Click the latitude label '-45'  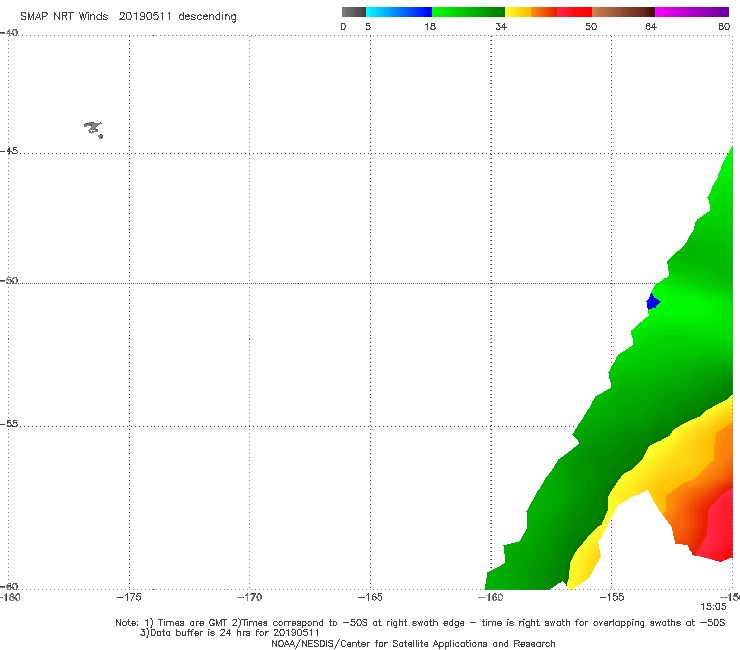(x=9, y=151)
